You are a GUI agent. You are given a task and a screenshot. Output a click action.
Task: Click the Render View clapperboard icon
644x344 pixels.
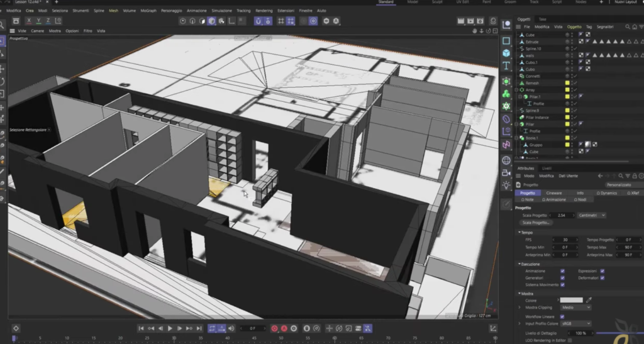[x=461, y=21]
